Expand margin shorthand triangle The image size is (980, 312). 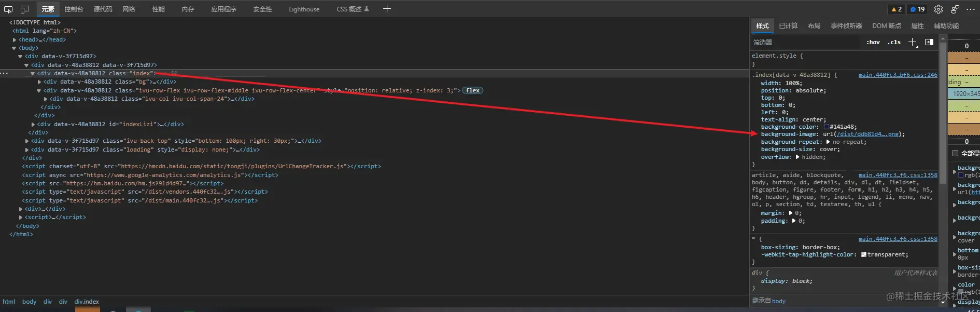[791, 213]
